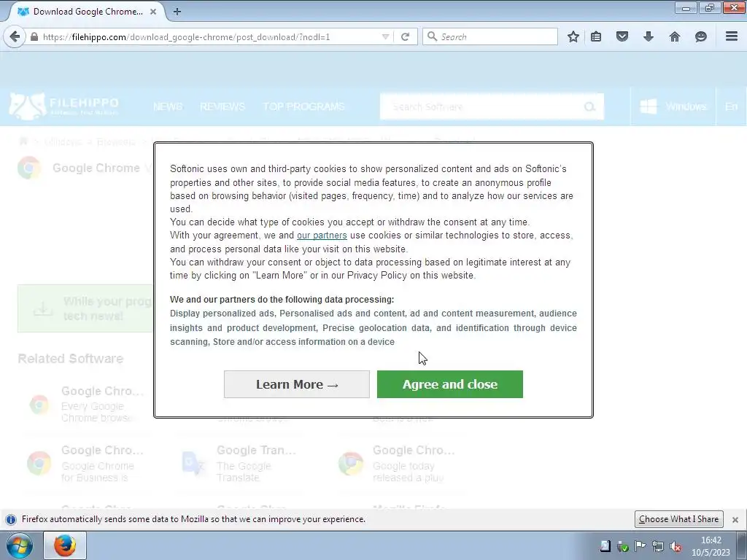Open Firefox Hello chat icon

pos(701,36)
